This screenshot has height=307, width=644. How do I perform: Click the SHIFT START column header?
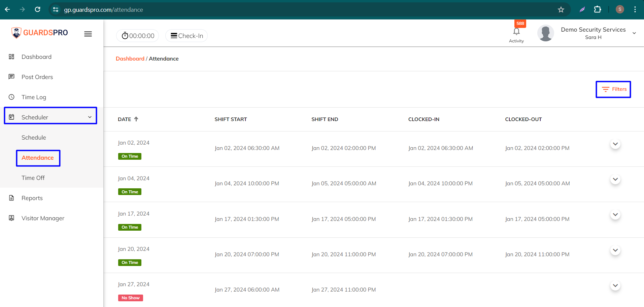231,119
